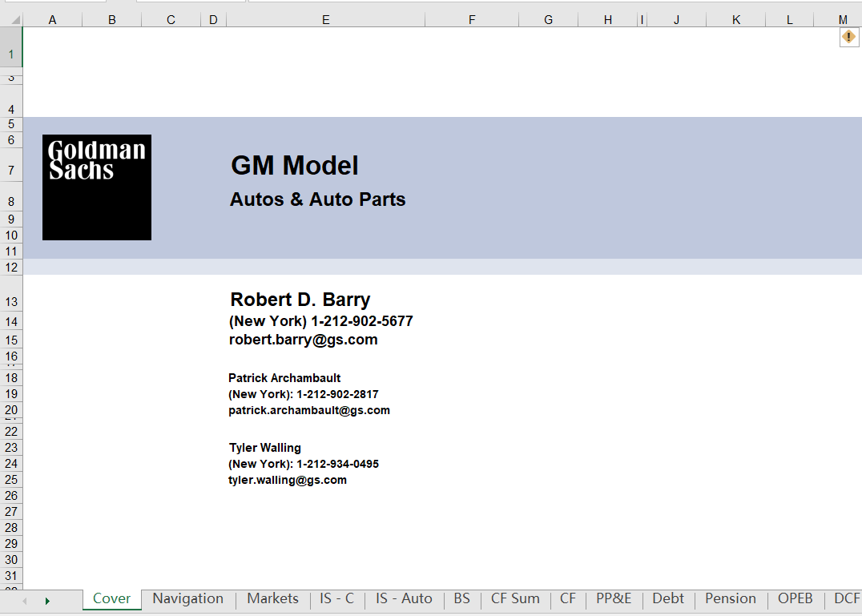Click the robert.barry@gs.com email cell
This screenshot has width=862, height=616.
(304, 340)
